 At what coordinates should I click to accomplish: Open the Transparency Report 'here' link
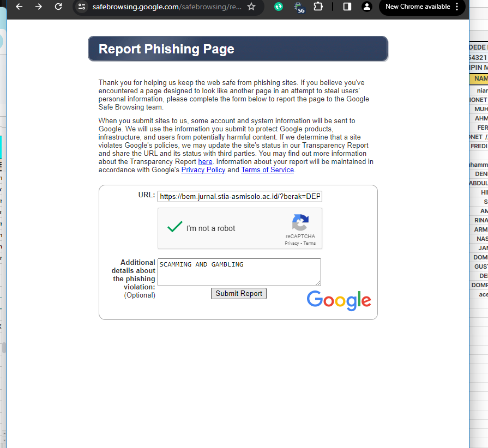tap(205, 162)
